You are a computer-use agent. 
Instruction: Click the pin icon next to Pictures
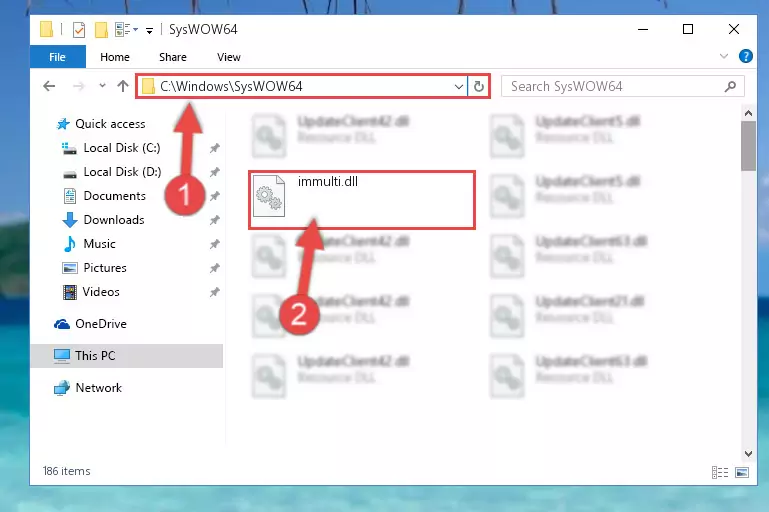[214, 268]
